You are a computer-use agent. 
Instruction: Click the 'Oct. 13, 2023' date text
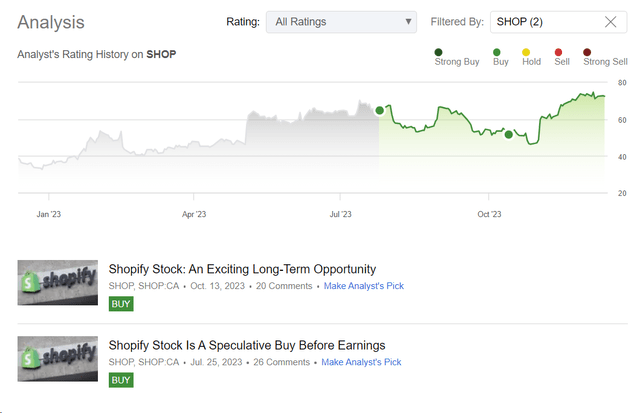click(218, 286)
